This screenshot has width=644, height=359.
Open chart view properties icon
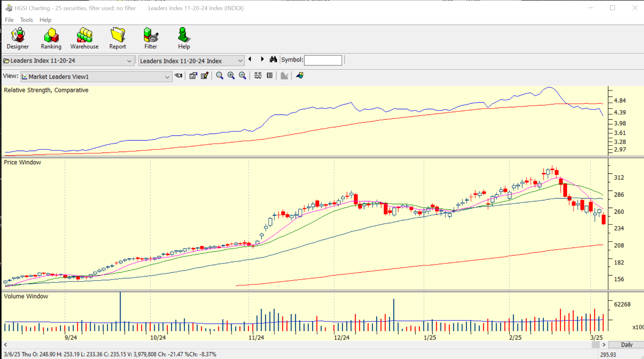point(193,76)
